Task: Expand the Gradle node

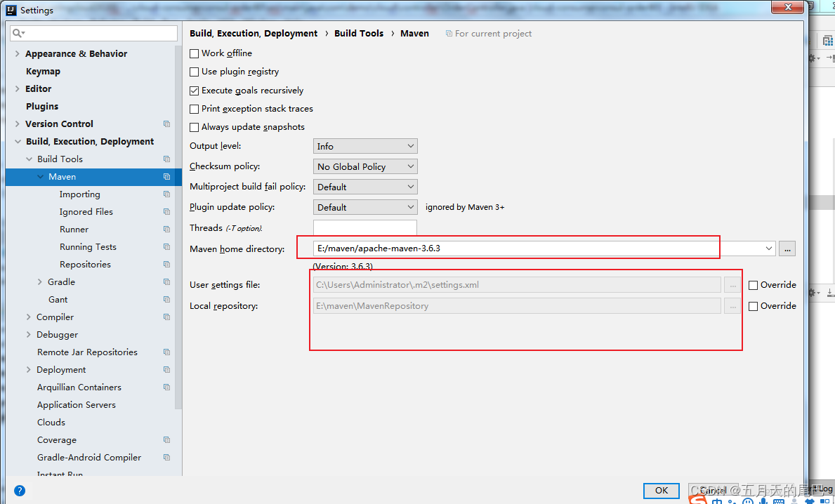Action: (40, 282)
